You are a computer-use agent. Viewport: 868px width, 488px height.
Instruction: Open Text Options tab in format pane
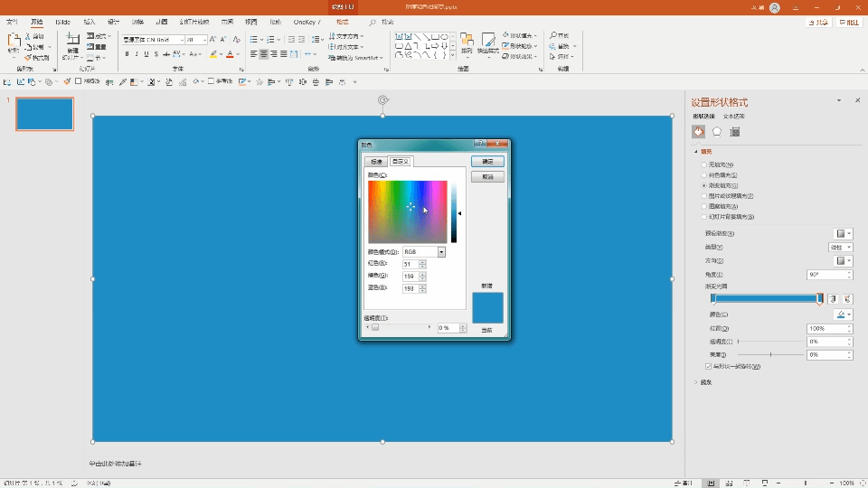(x=733, y=117)
